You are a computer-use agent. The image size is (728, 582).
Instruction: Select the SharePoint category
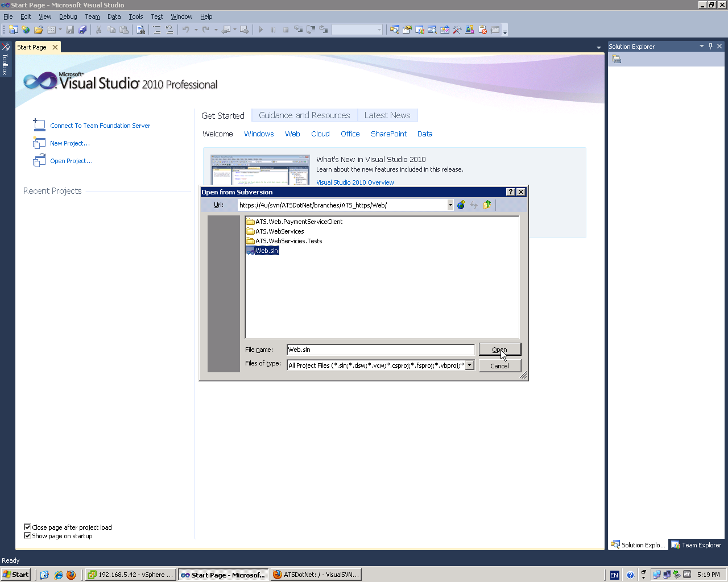click(388, 134)
